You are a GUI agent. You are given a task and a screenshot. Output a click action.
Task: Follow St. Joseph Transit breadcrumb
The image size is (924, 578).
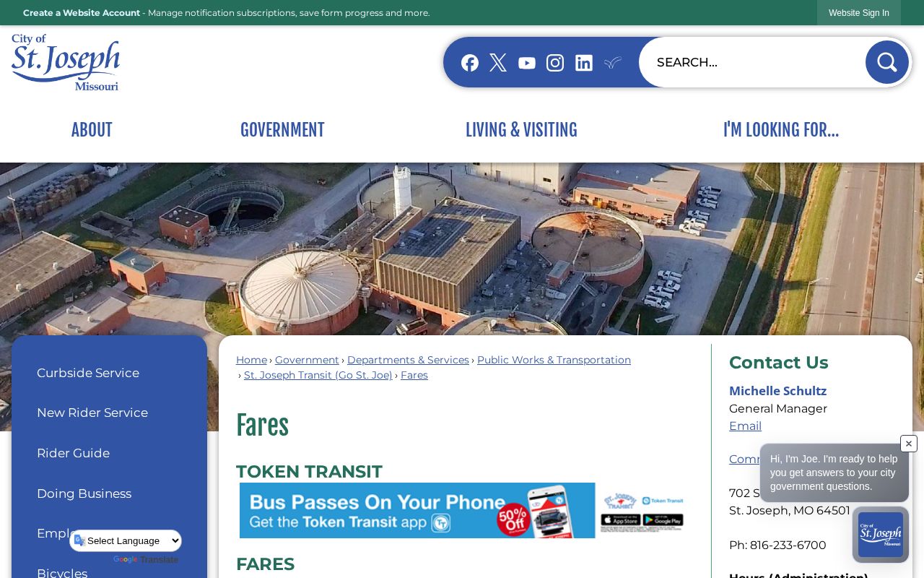[x=318, y=375]
